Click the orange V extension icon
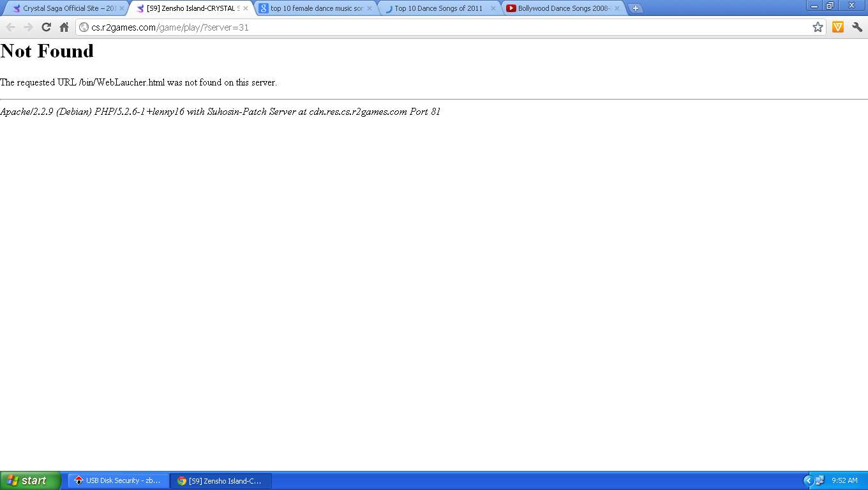Screen dimensions: 868x490 pos(838,27)
